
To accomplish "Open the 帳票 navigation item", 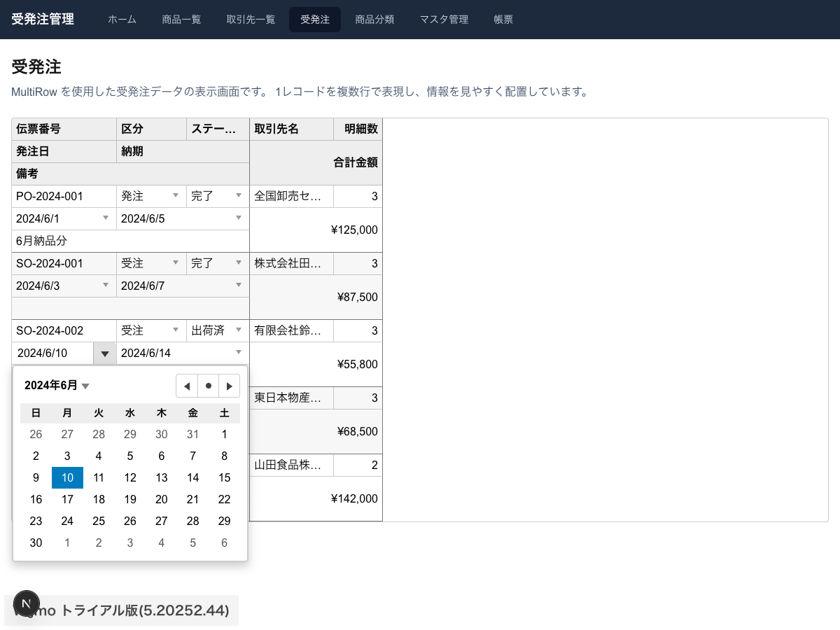I will (503, 20).
